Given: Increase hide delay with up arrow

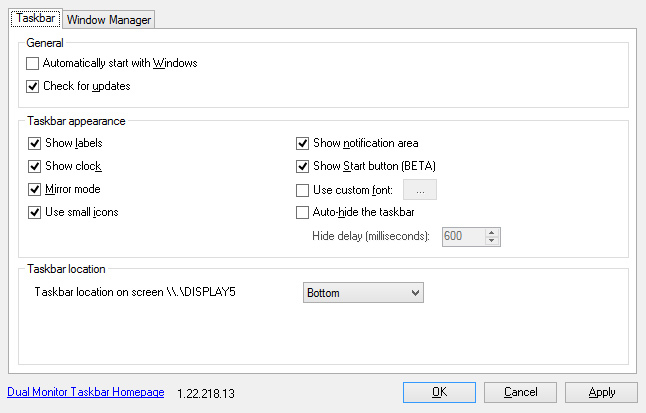Looking at the screenshot, I should coord(492,233).
